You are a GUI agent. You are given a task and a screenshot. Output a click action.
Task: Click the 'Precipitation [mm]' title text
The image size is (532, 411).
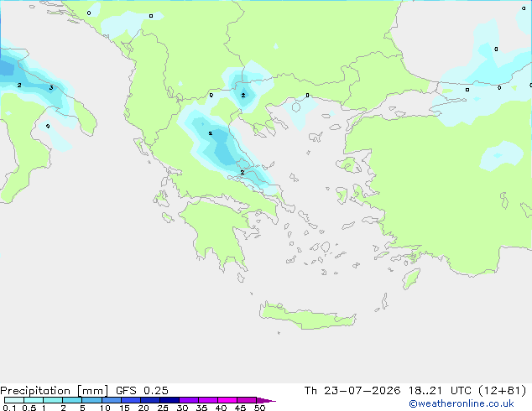point(55,391)
